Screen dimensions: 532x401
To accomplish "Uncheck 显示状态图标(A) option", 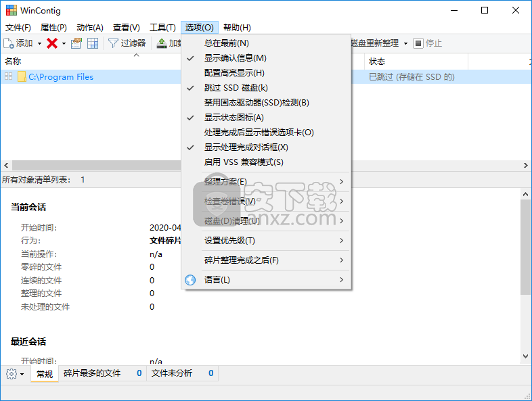I will (267, 118).
